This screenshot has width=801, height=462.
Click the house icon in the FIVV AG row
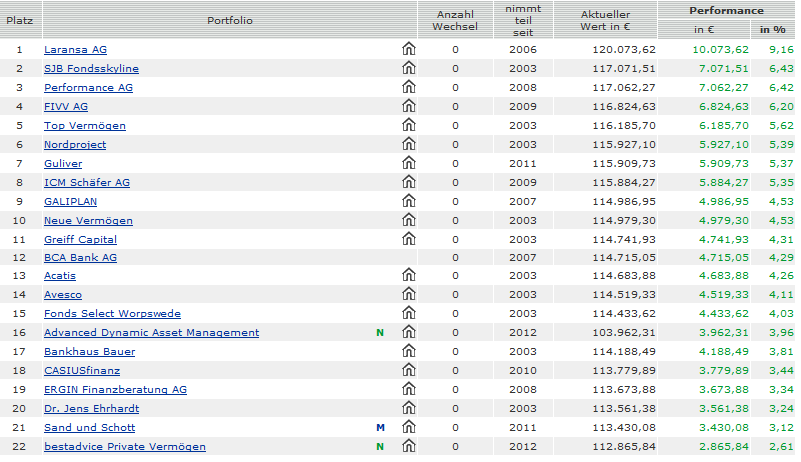[x=408, y=106]
